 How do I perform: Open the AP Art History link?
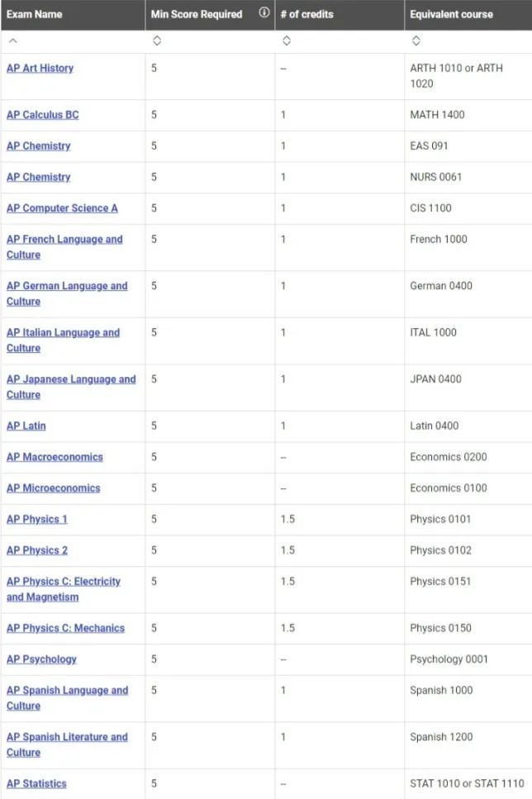coord(40,68)
